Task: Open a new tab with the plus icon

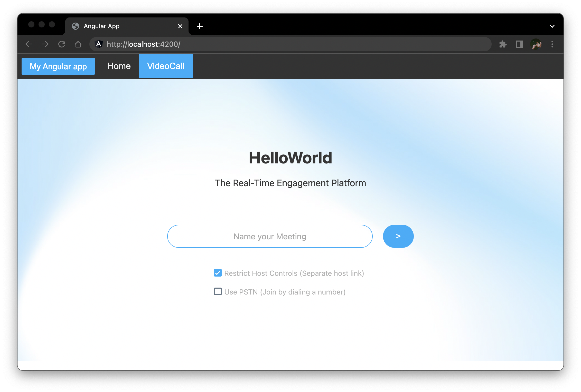Action: point(200,26)
